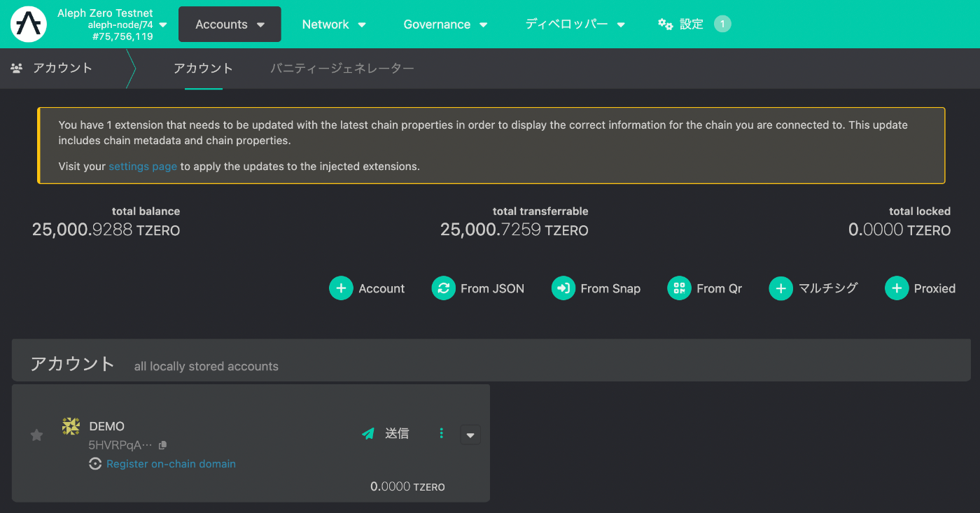Click the アカウント breadcrumb label
This screenshot has height=513, width=980.
[62, 69]
